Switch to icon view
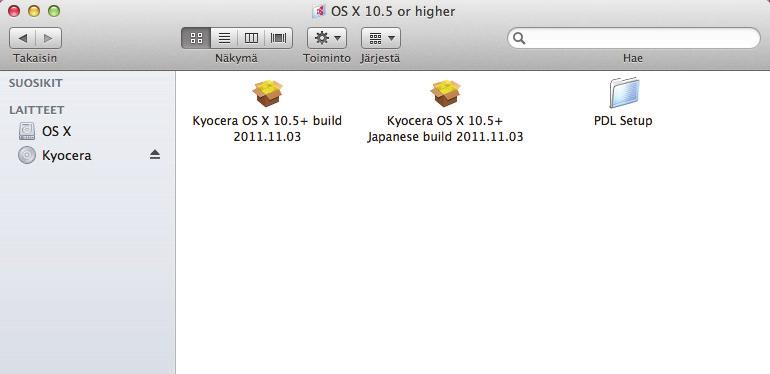 196,38
